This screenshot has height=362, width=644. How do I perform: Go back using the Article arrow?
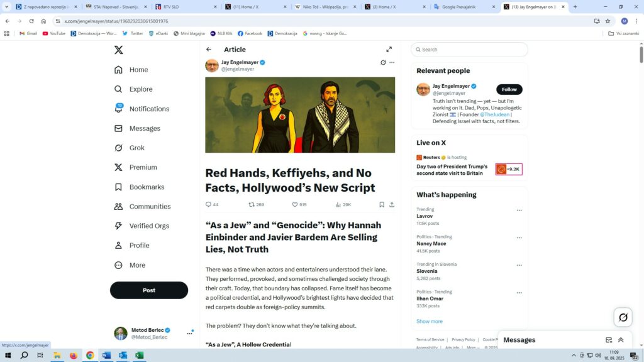tap(209, 50)
